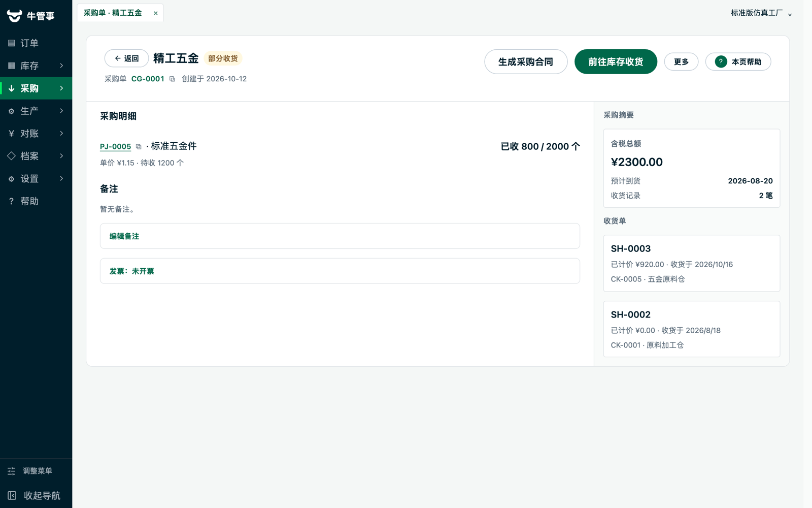This screenshot has width=812, height=508.
Task: Click the 发票：未开票 invoice row
Action: point(340,271)
